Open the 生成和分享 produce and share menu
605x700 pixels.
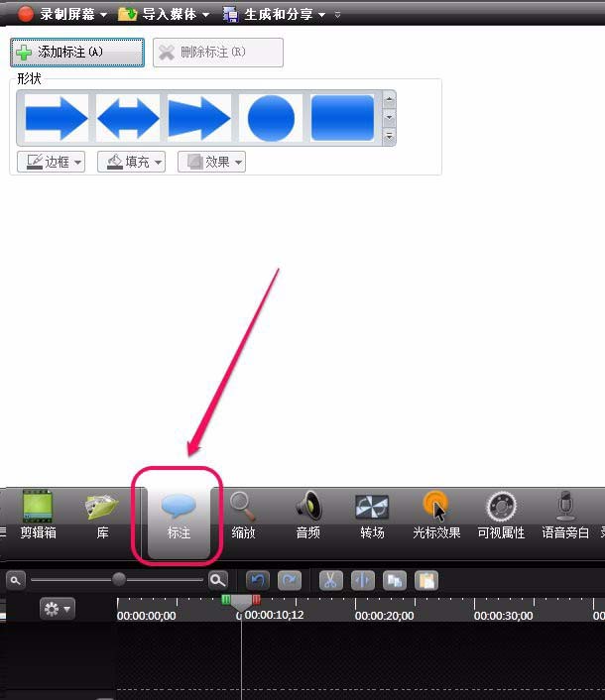pyautogui.click(x=275, y=14)
